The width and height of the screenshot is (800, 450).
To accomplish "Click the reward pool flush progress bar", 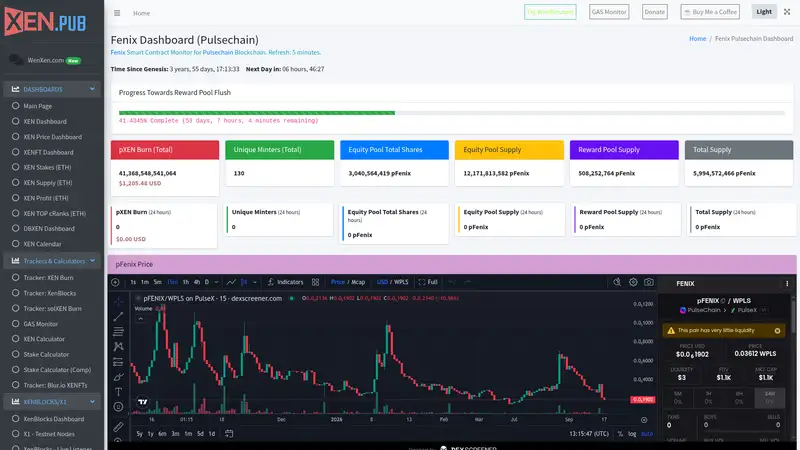I will tap(452, 113).
